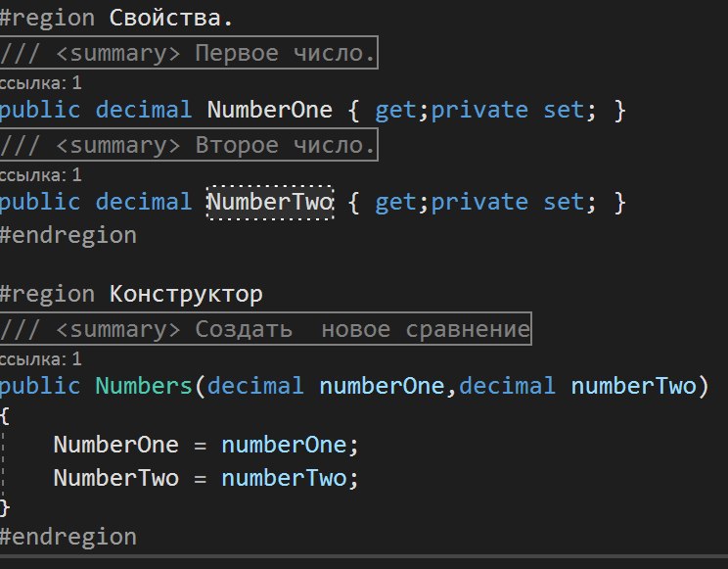This screenshot has width=728, height=569.
Task: Click the horizontal scrollbar at the editor bottom
Action: (x=364, y=556)
